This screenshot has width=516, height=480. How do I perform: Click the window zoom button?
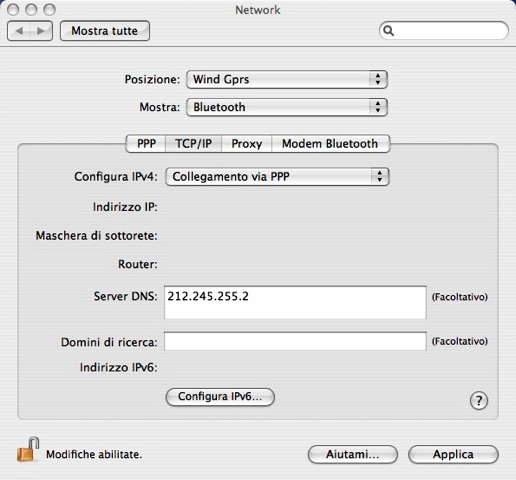tap(49, 10)
